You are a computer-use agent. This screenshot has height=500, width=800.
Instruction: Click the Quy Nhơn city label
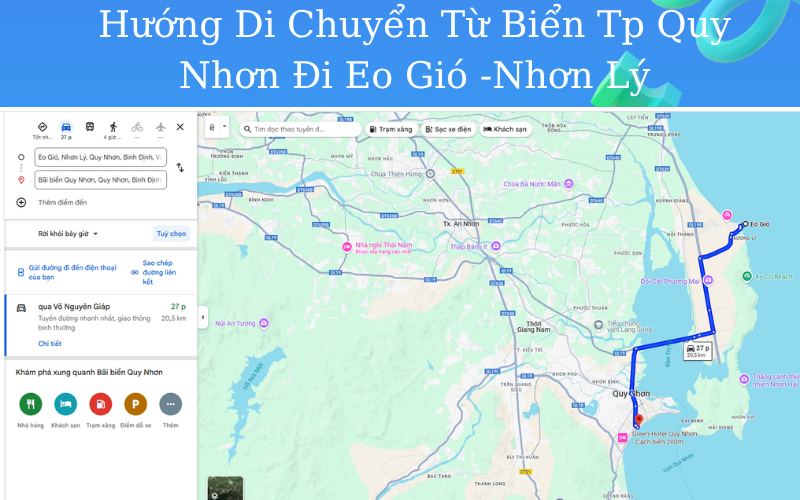pos(631,393)
